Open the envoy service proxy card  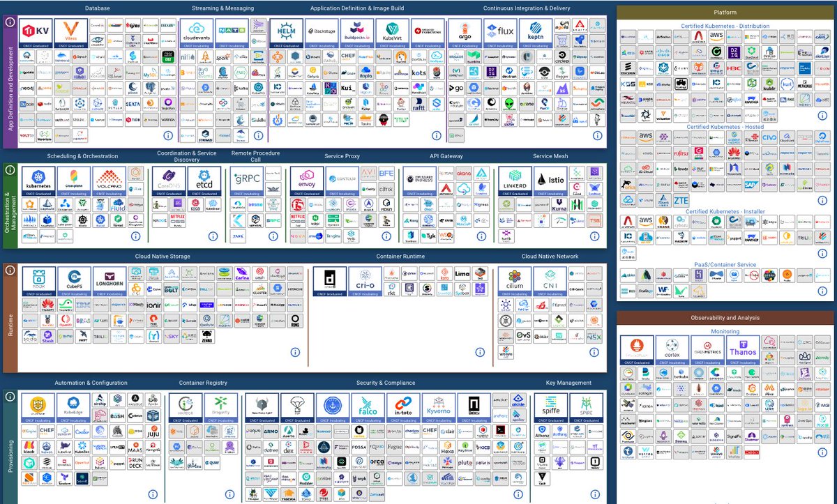click(306, 181)
